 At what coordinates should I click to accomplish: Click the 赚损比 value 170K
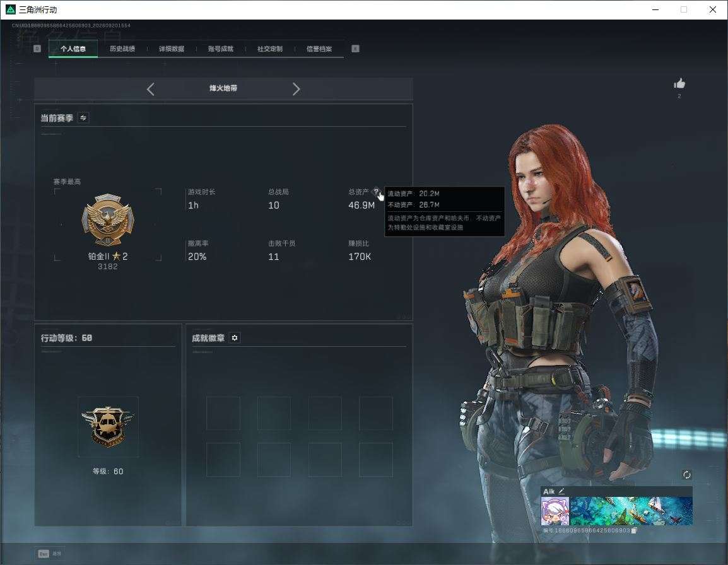360,256
